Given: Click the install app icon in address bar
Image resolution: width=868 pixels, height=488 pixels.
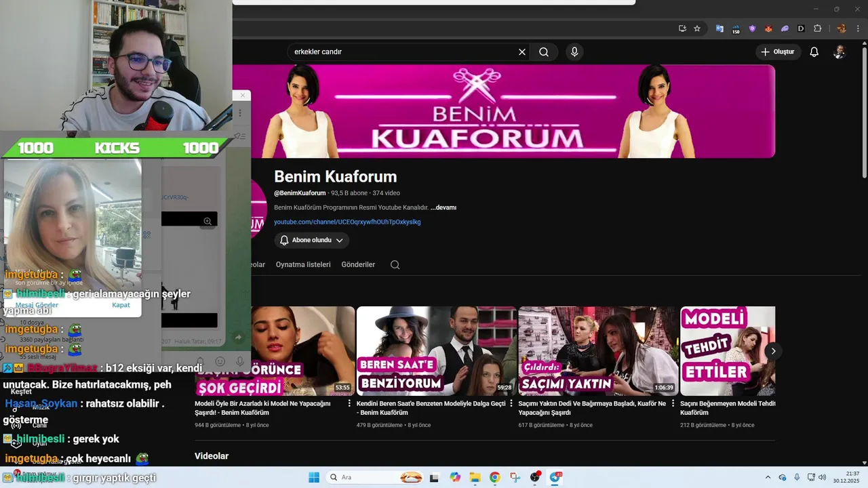Looking at the screenshot, I should click(x=682, y=28).
